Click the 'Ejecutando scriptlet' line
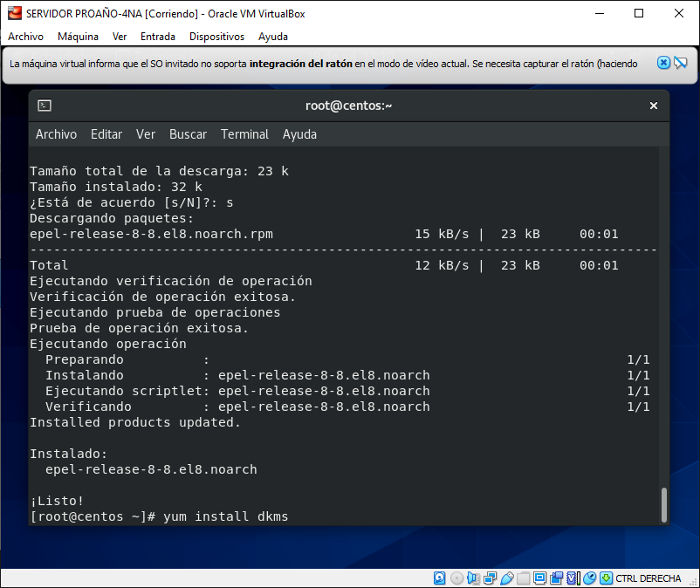 click(x=347, y=391)
